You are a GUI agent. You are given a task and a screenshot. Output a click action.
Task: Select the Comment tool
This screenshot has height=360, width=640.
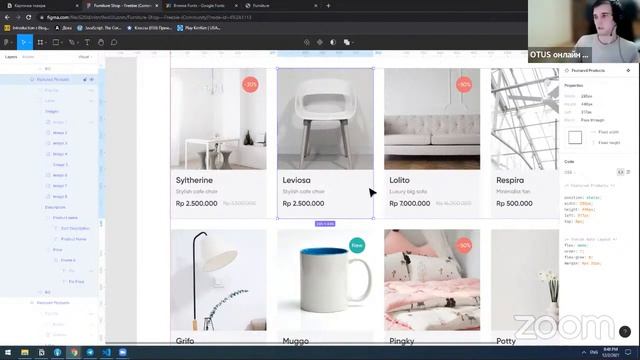tap(114, 42)
